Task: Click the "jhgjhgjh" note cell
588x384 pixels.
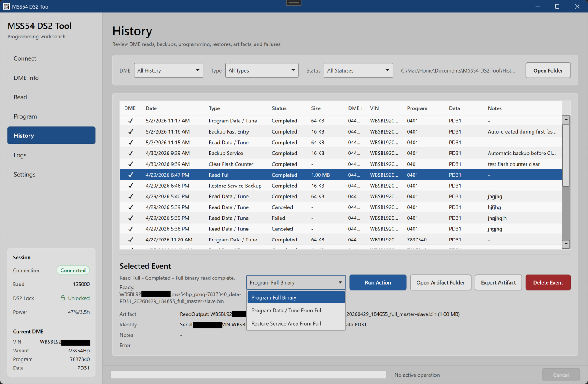Action: pos(497,218)
